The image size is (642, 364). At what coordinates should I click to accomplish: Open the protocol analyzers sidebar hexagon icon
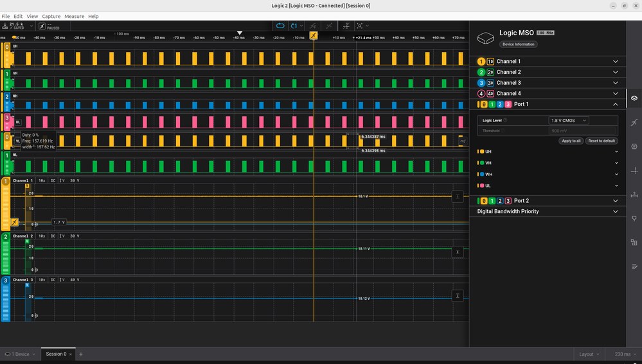tap(634, 146)
